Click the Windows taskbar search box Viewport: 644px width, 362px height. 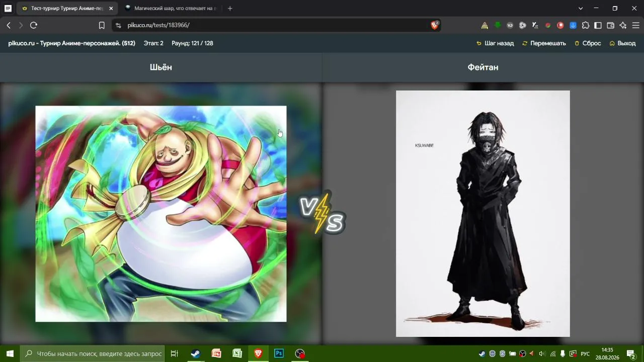(x=93, y=353)
